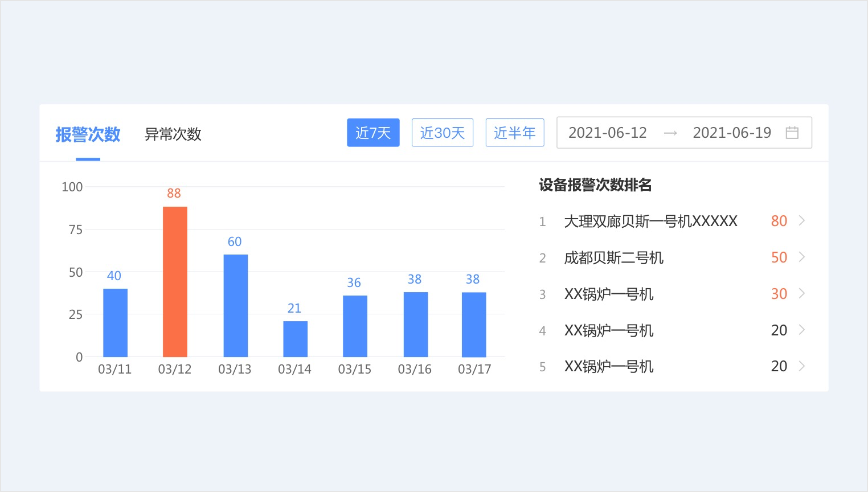This screenshot has height=492, width=868.
Task: Select the 近30天 filter button
Action: [x=443, y=133]
